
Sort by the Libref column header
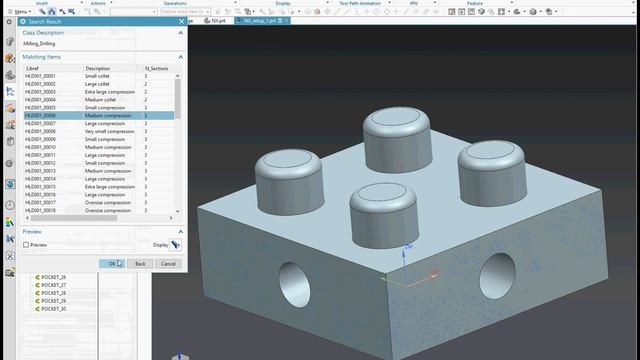53,68
